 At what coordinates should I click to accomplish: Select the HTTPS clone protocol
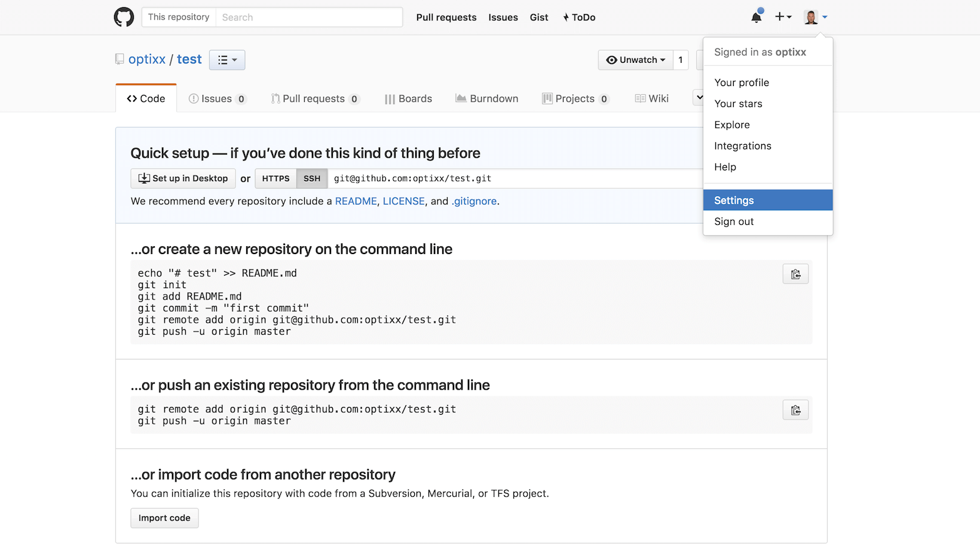click(275, 179)
